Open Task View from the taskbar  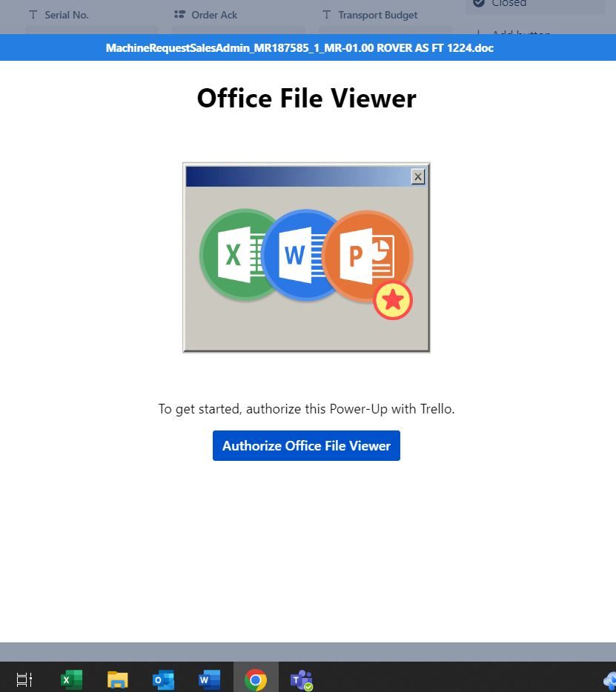click(x=24, y=679)
